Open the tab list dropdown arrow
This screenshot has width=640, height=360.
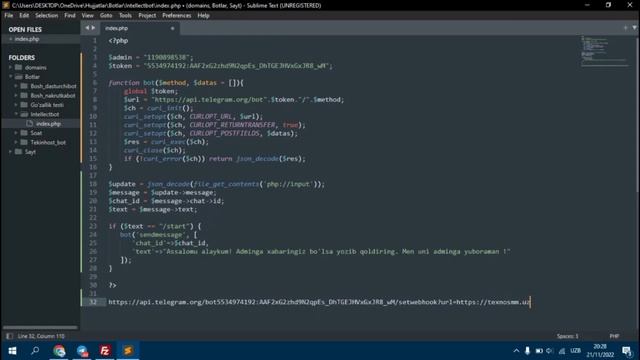point(634,28)
